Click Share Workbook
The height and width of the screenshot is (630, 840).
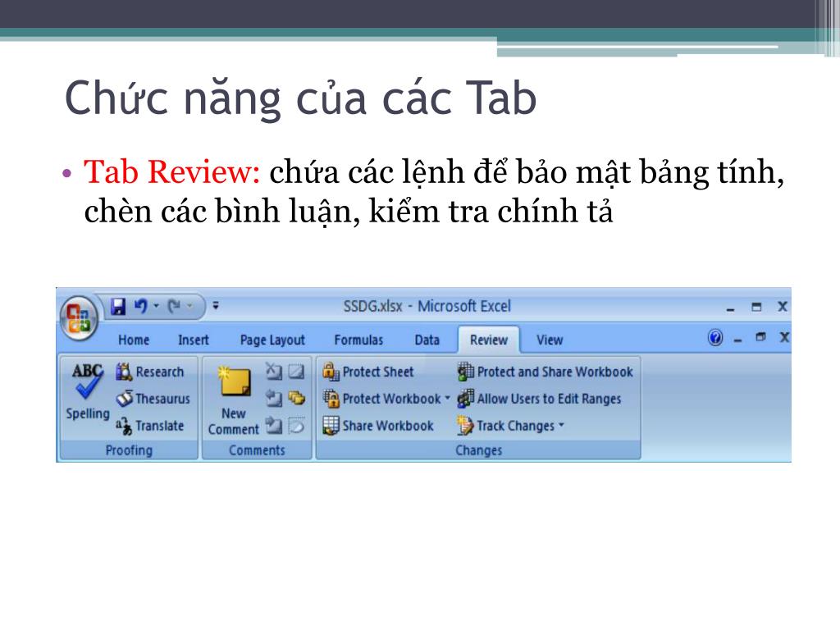378,426
